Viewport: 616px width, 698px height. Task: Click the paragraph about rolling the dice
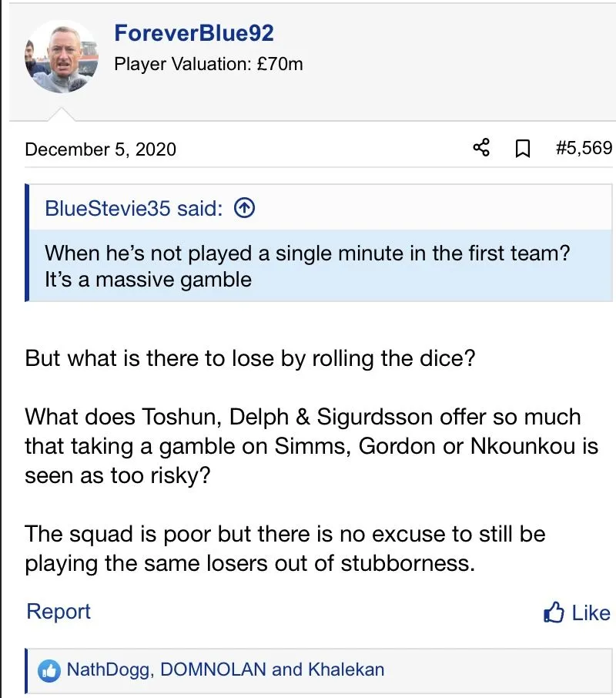[x=249, y=359]
